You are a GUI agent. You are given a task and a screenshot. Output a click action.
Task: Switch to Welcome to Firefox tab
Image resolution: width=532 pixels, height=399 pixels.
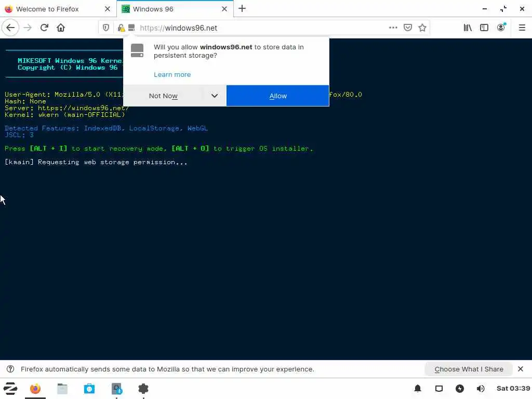pyautogui.click(x=58, y=9)
